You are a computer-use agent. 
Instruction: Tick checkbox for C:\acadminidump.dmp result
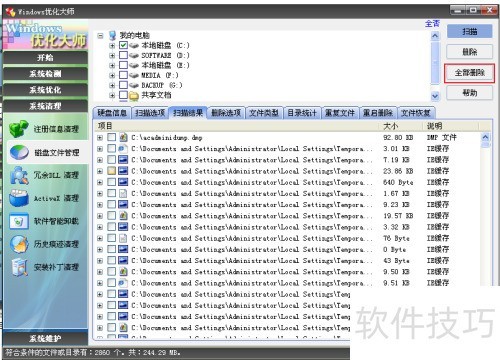pyautogui.click(x=112, y=137)
